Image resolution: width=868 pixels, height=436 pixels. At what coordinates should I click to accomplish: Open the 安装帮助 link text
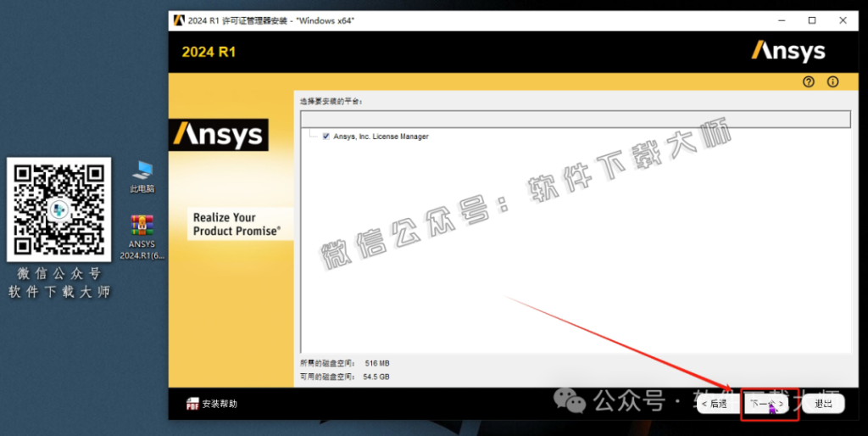[x=220, y=404]
